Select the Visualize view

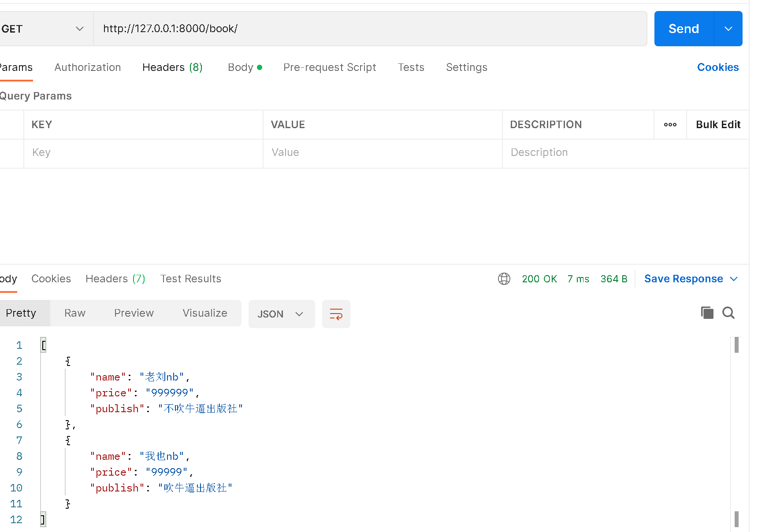205,313
